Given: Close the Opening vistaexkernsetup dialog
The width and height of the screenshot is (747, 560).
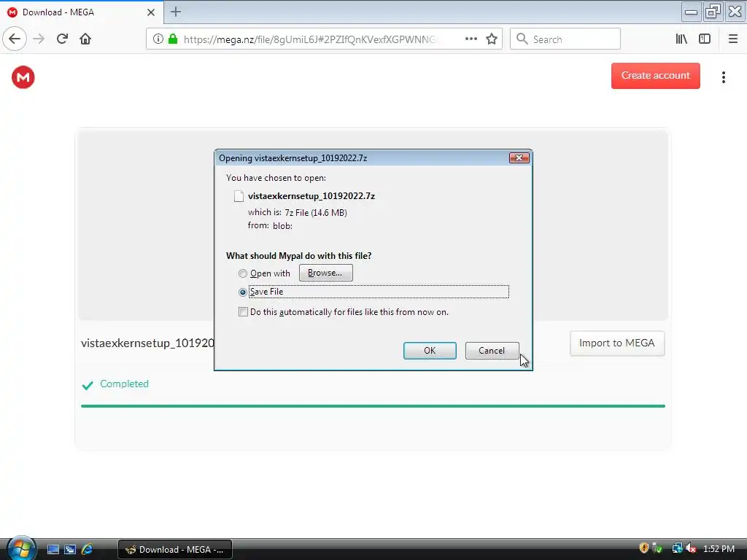Looking at the screenshot, I should coord(519,157).
